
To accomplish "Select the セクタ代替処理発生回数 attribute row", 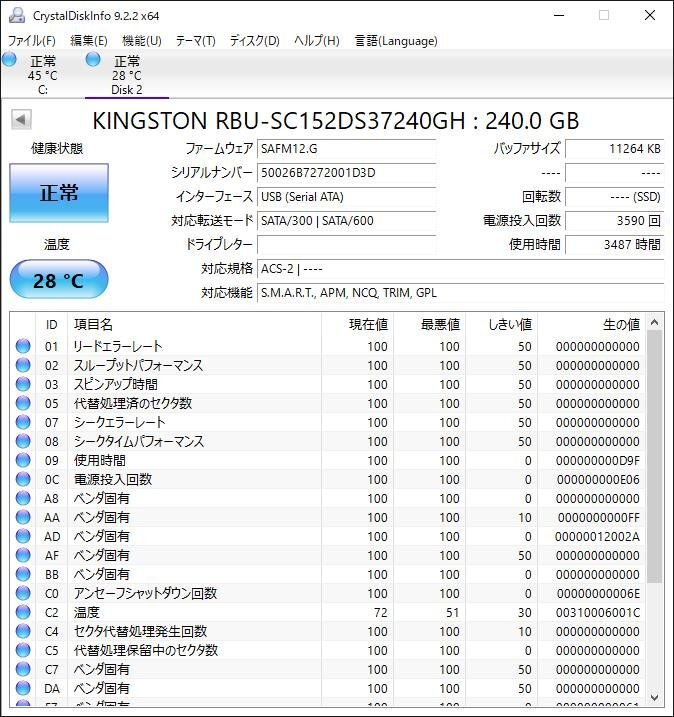I will tap(327, 631).
